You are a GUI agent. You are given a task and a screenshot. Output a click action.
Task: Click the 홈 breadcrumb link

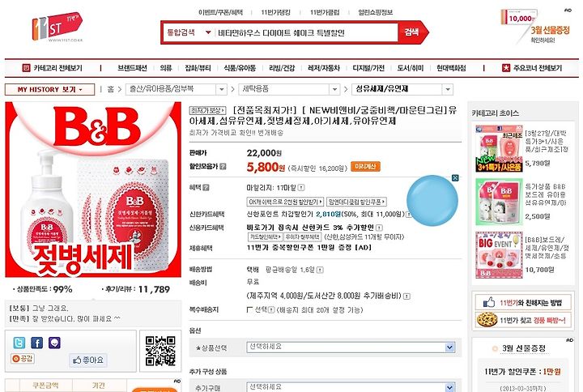(x=110, y=89)
